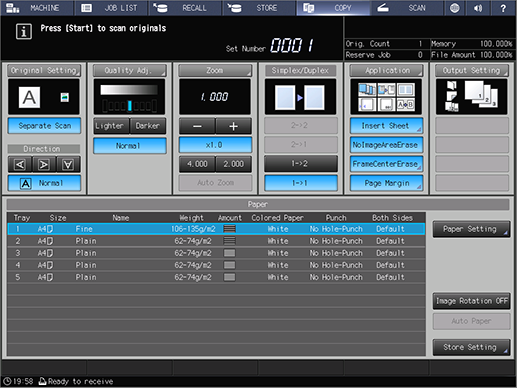Open the Simplex/Duplex header
517x388 pixels.
[301, 70]
